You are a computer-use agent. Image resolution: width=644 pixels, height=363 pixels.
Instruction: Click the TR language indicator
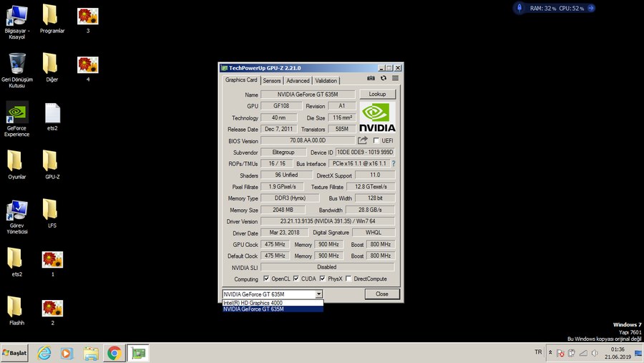pyautogui.click(x=538, y=352)
